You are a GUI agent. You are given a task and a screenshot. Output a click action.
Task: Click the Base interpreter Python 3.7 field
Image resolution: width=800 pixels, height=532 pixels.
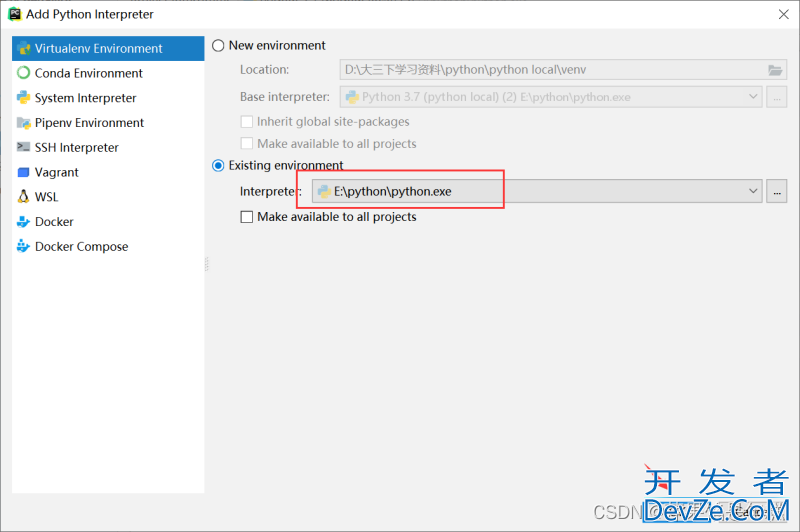(x=551, y=97)
